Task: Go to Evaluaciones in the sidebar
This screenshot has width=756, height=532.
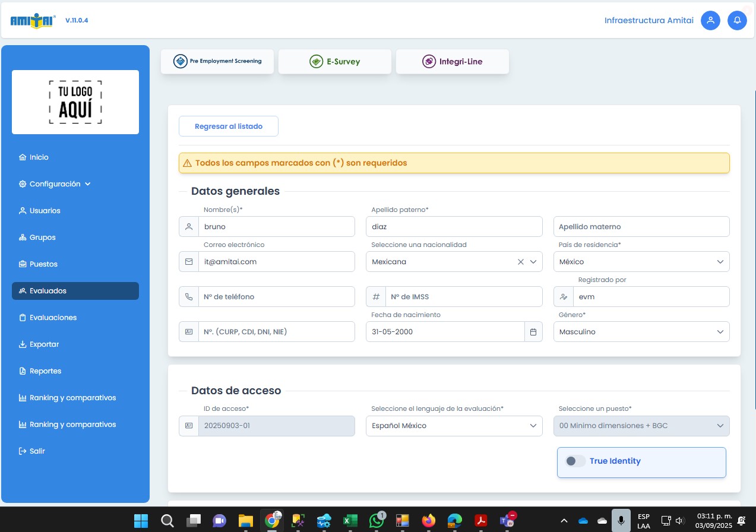Action: [x=53, y=318]
